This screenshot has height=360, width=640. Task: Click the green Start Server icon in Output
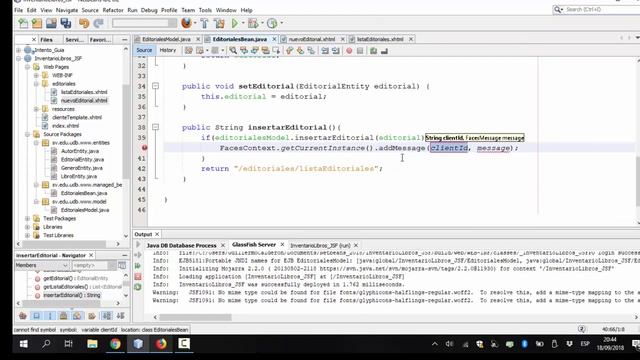(x=138, y=266)
